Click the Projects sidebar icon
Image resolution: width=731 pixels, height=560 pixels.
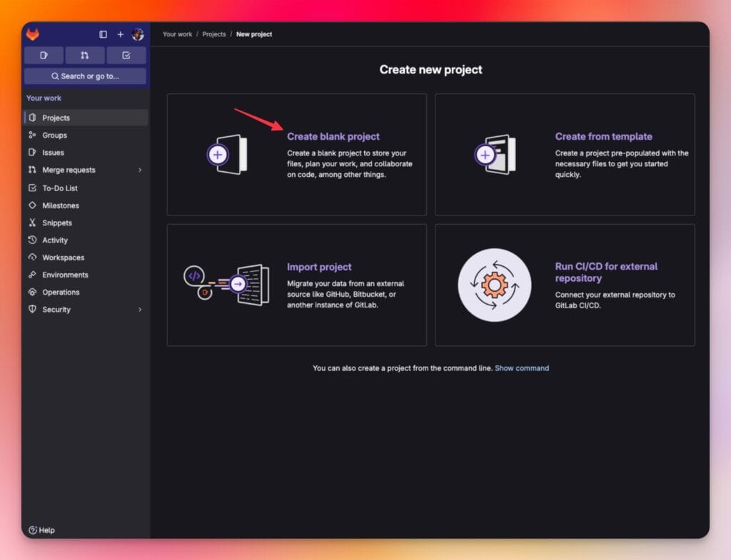(x=33, y=118)
